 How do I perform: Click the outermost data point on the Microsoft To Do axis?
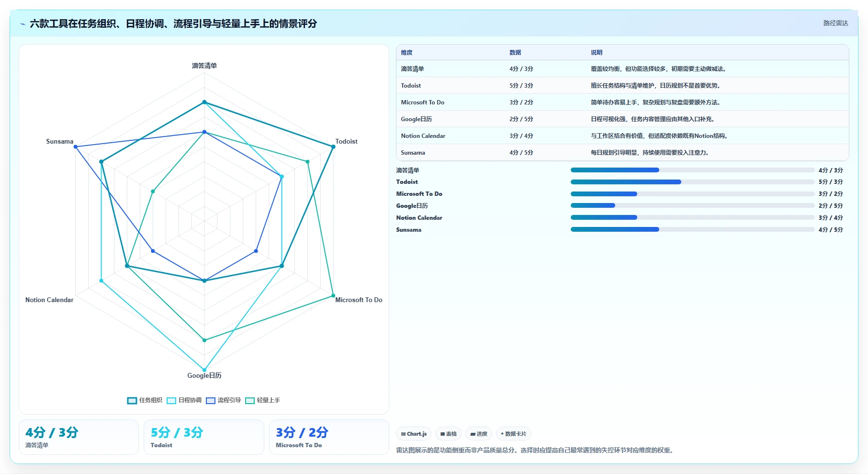tap(333, 296)
